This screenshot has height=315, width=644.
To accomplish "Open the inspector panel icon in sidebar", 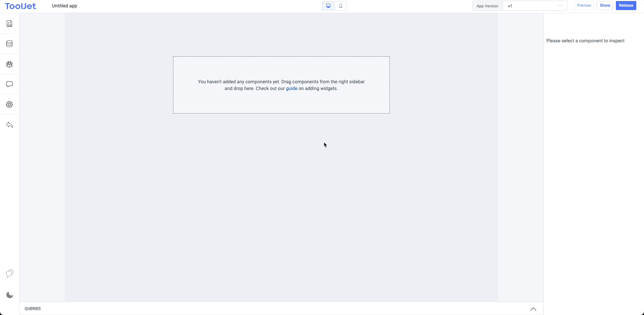I will coord(9,24).
